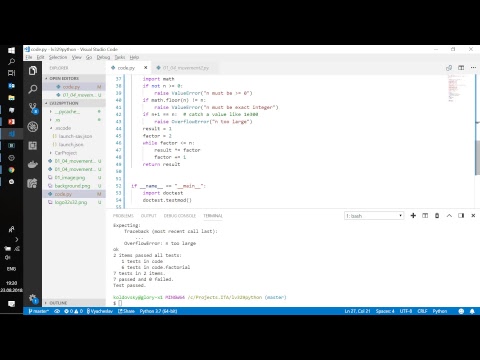Click the Python language mode indicator
Image resolution: width=480 pixels, height=360 pixels.
(440, 311)
